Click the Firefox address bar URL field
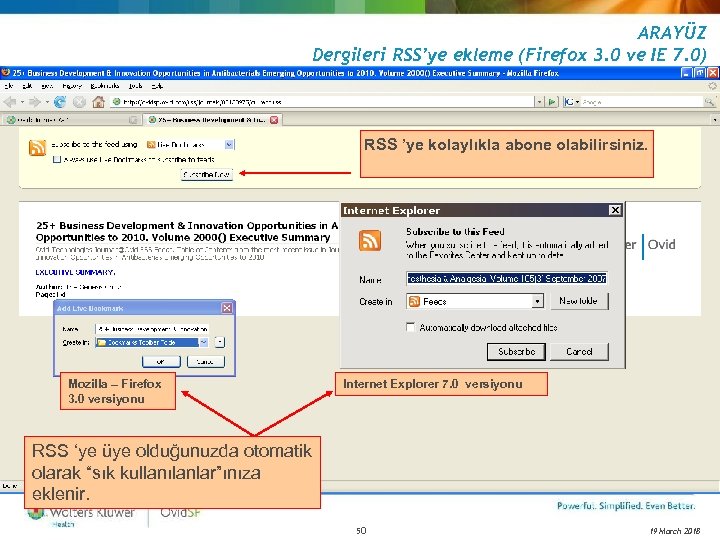Viewport: 720px width, 540px height. pyautogui.click(x=322, y=102)
